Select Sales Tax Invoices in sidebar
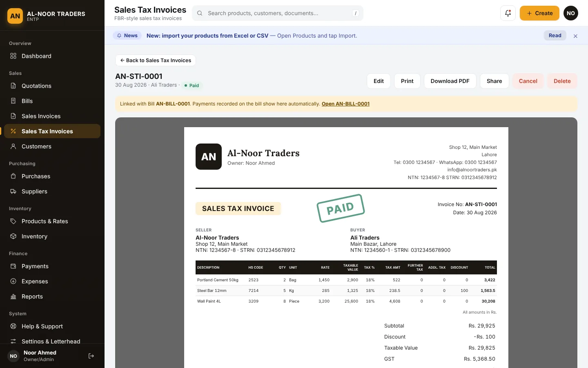Image resolution: width=588 pixels, height=368 pixels. click(x=52, y=131)
